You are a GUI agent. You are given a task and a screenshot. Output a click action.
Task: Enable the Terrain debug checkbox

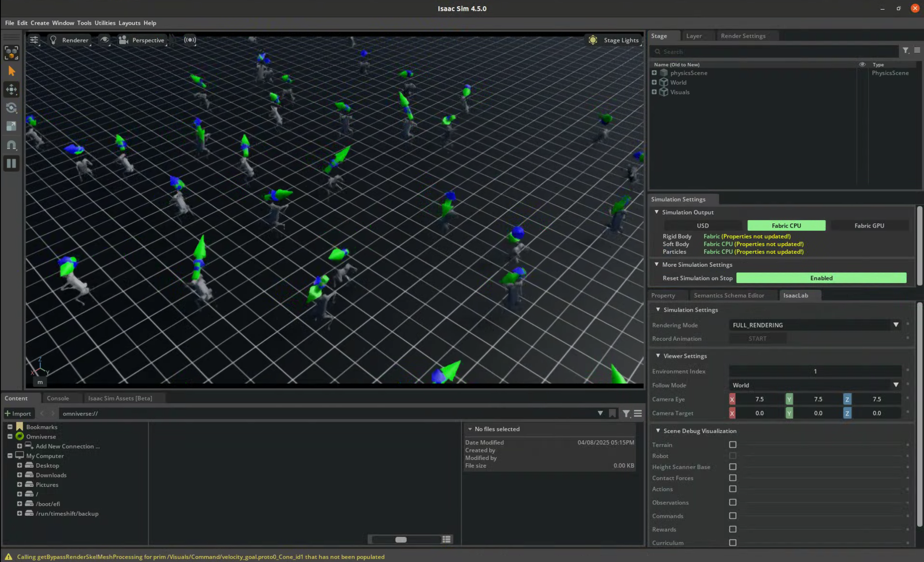(x=732, y=444)
